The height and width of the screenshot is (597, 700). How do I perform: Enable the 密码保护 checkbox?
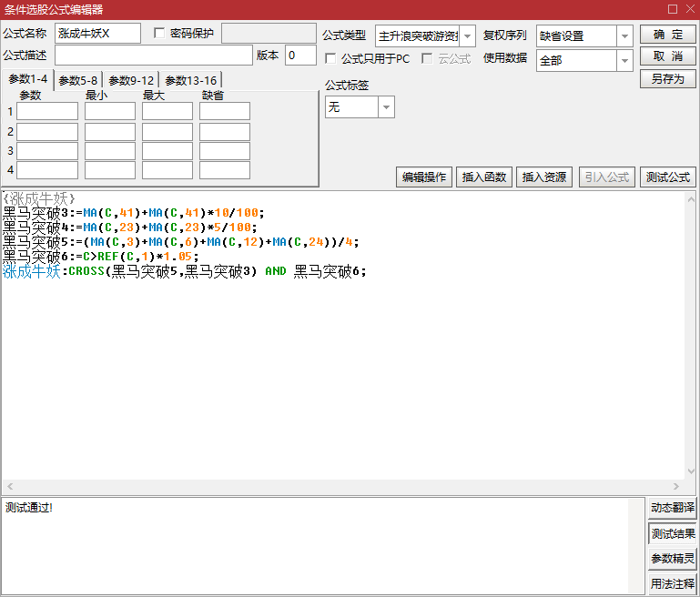tap(160, 34)
